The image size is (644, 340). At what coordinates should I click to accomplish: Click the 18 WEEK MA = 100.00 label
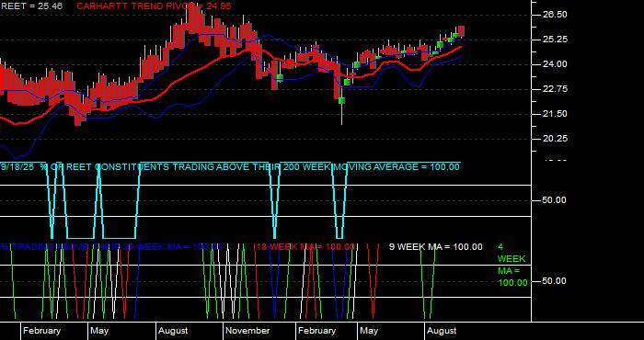tap(305, 247)
